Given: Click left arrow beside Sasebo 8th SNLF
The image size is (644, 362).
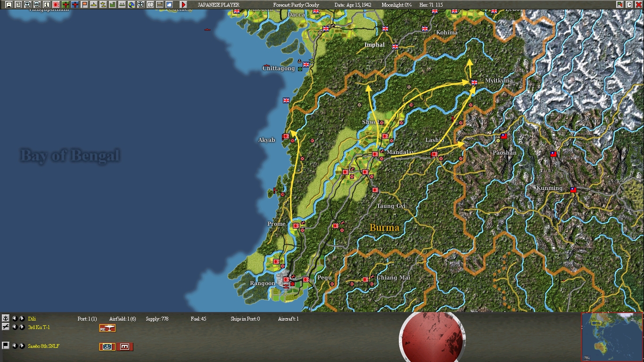Looking at the screenshot, I should point(14,346).
